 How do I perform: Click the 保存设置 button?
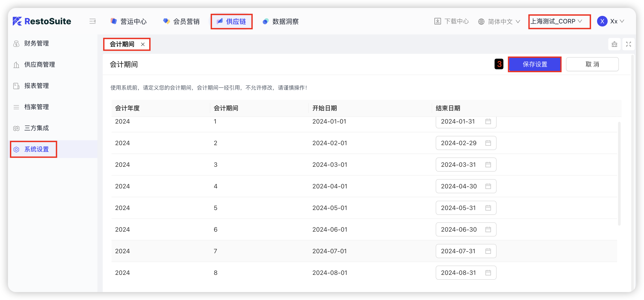point(535,64)
